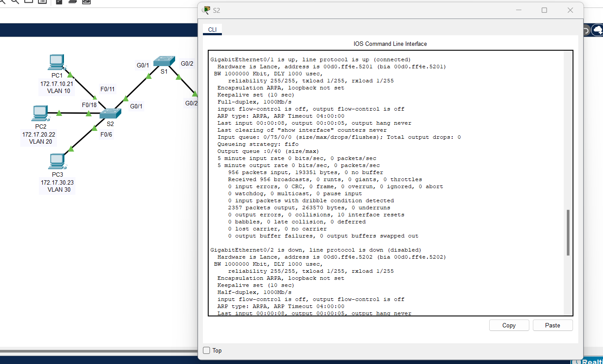
Task: Click the Paste button
Action: click(x=552, y=325)
